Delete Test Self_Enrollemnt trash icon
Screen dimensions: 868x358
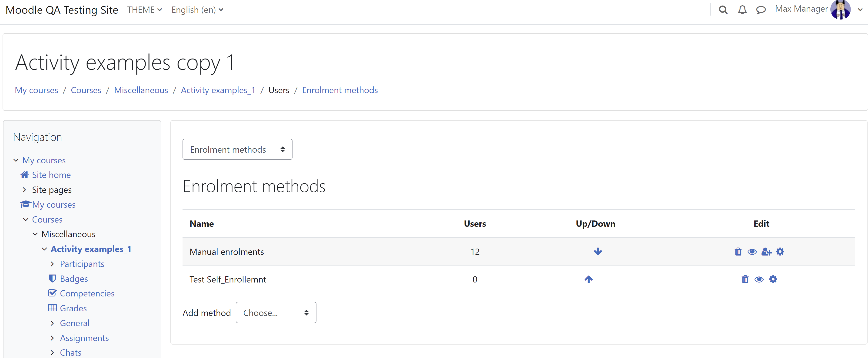(745, 279)
